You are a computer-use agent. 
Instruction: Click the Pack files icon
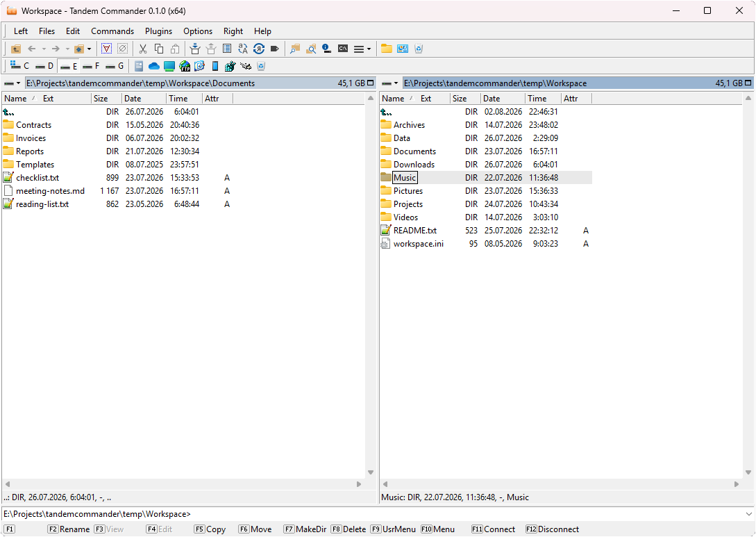tap(195, 49)
